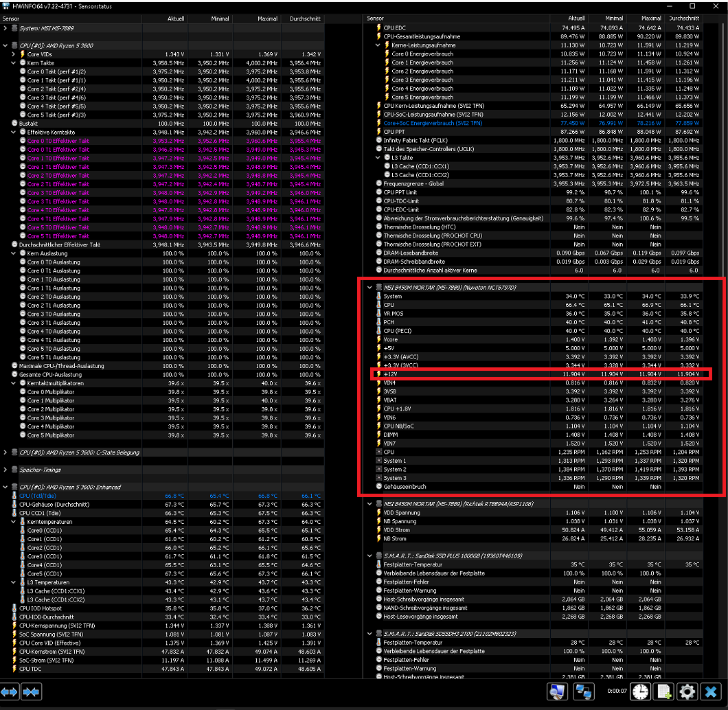Collapse the SanDisk SSD PLUS 1000GB S.M.A.R.T. group
728x710 pixels.
click(369, 556)
